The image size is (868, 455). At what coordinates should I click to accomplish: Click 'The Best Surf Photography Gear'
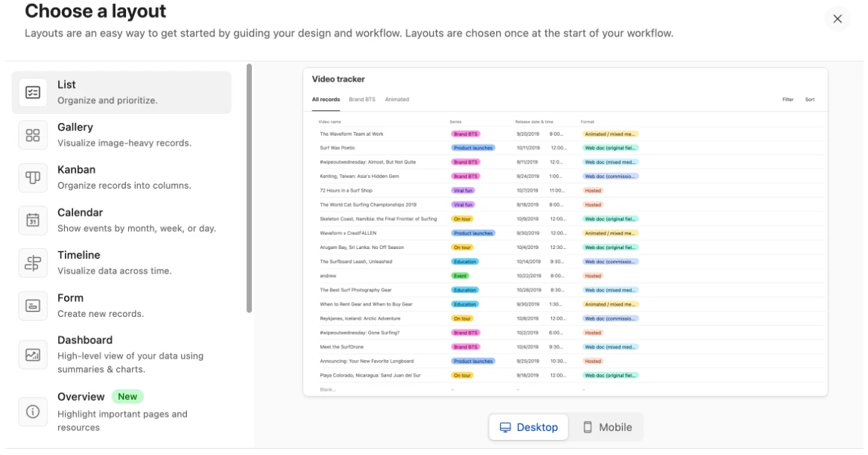(x=355, y=291)
